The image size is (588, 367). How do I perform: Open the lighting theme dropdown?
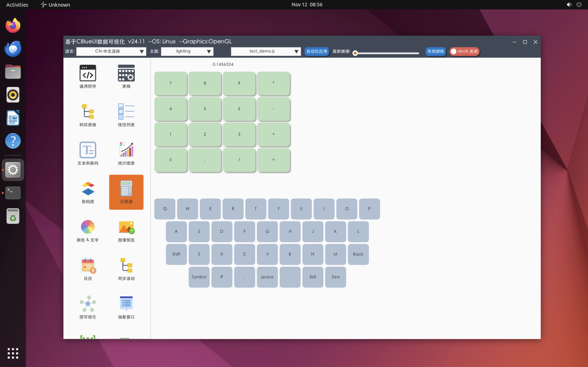(x=187, y=51)
